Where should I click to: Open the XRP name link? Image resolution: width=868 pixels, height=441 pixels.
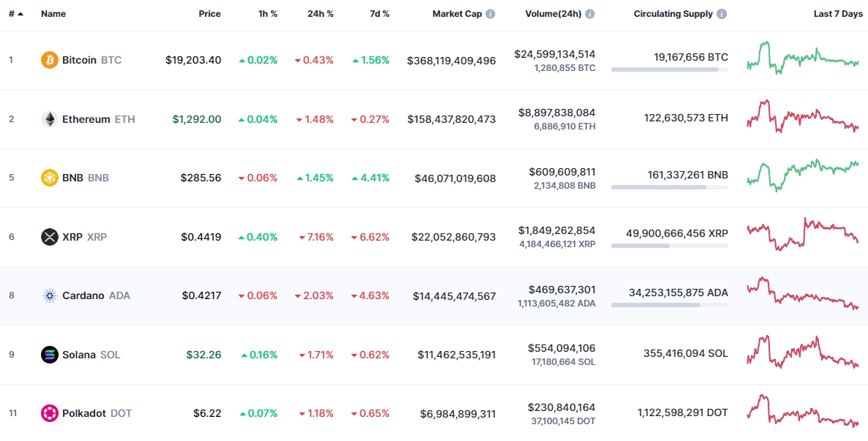[85, 237]
